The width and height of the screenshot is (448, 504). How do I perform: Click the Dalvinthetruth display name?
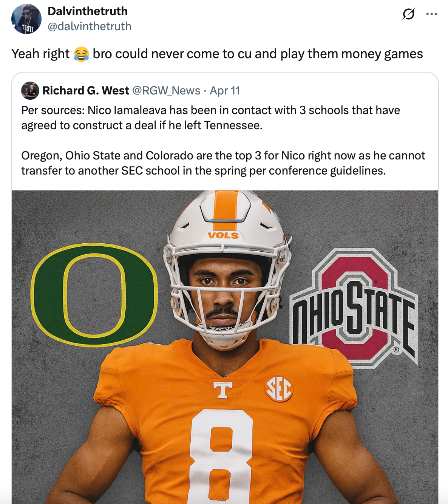tap(88, 11)
